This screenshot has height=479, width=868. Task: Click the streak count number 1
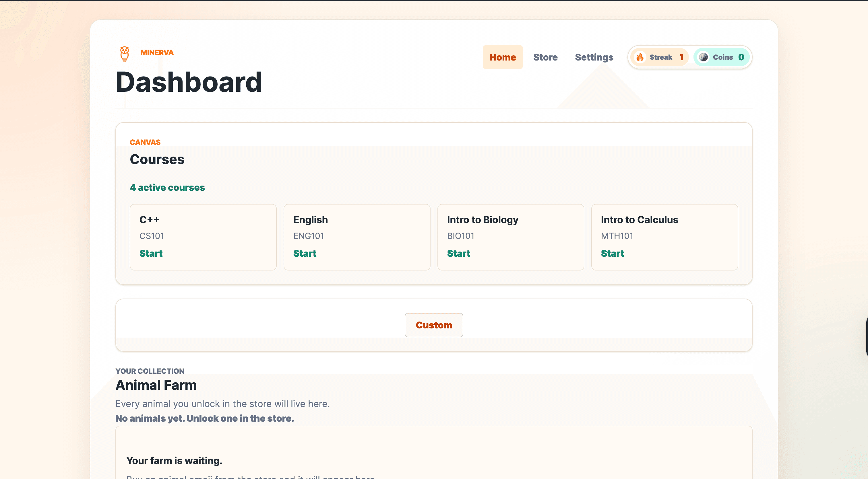pos(681,57)
